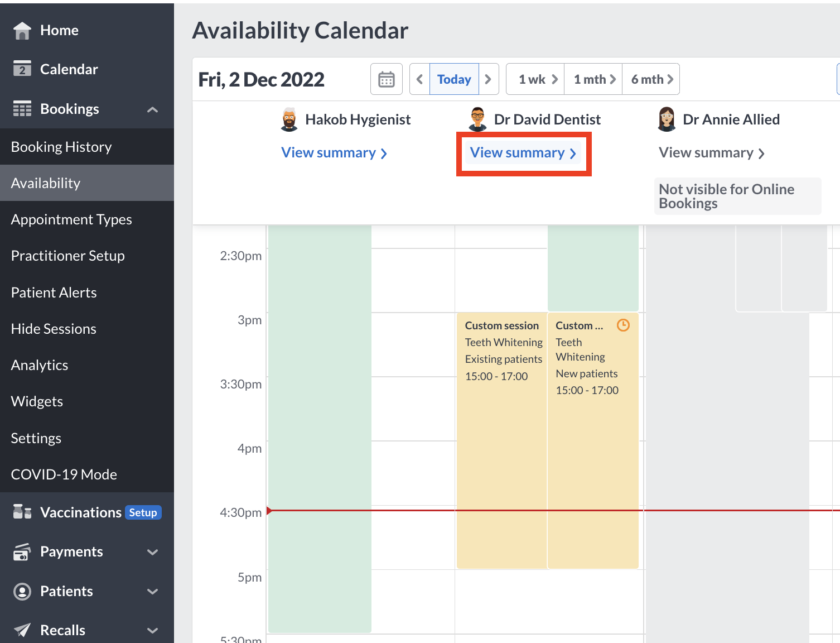This screenshot has height=643, width=840.
Task: Click Dr Annie Allied's avatar
Action: coord(666,119)
